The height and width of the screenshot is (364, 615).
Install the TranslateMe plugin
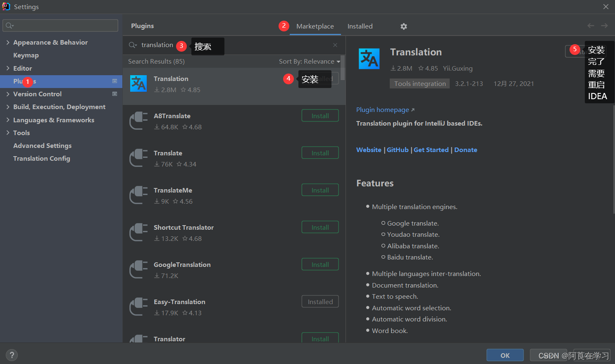coord(320,190)
